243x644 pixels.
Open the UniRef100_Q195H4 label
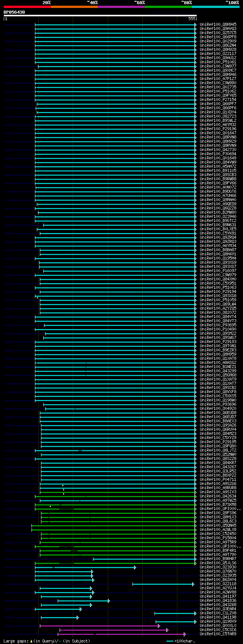point(218,258)
